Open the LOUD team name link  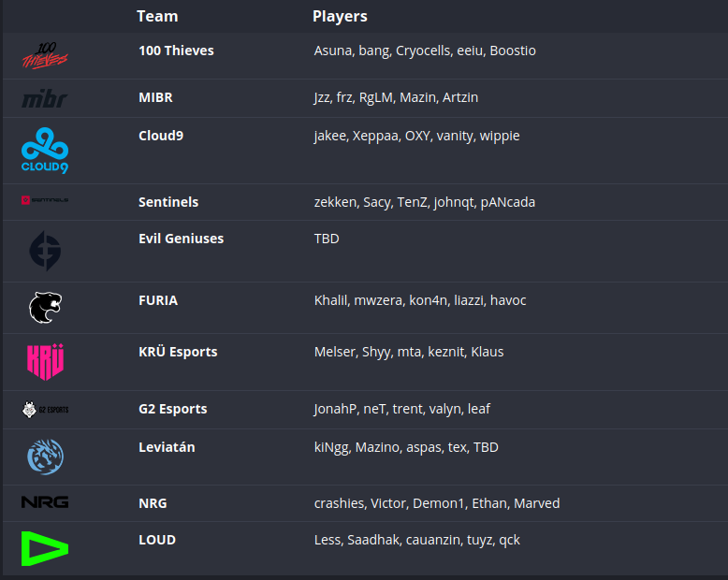[x=157, y=540]
